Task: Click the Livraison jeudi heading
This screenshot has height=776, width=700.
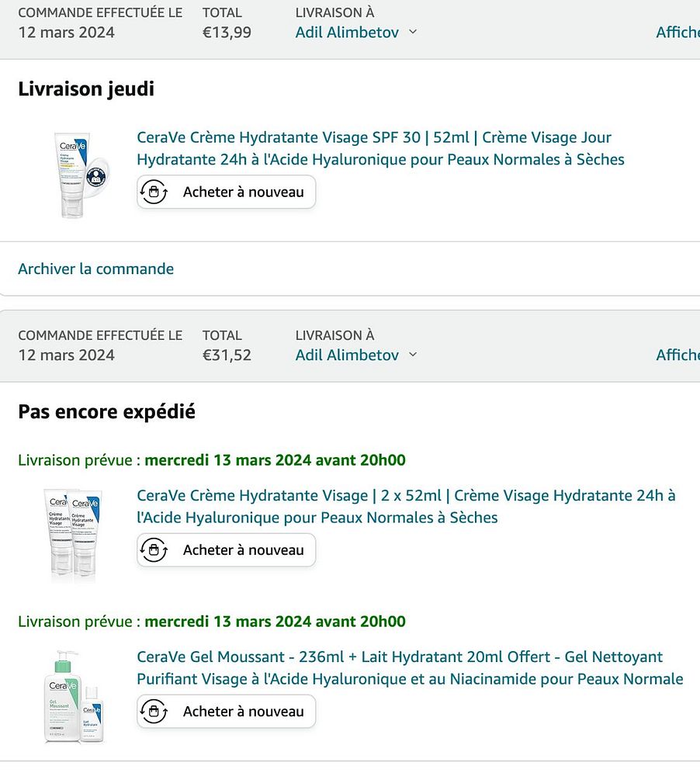Action: [86, 89]
